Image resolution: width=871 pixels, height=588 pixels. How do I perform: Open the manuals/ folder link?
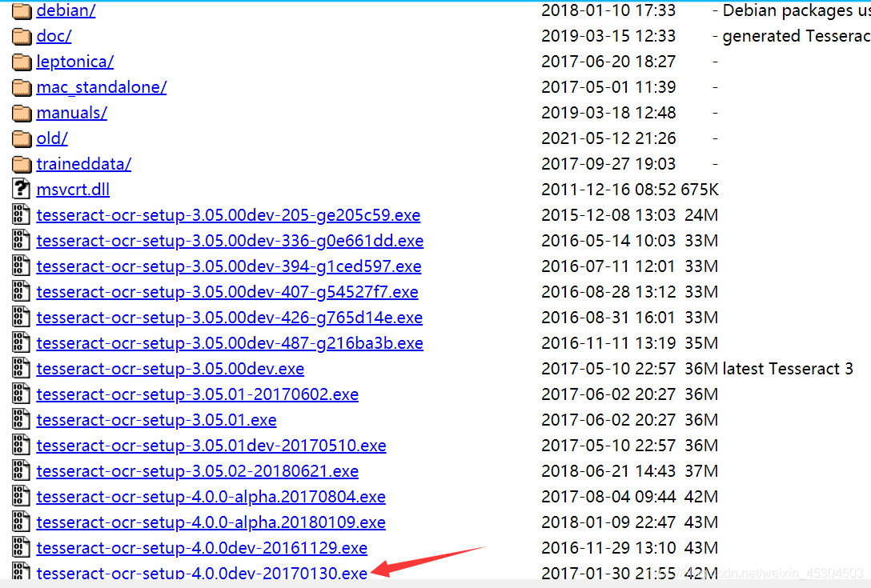[72, 113]
